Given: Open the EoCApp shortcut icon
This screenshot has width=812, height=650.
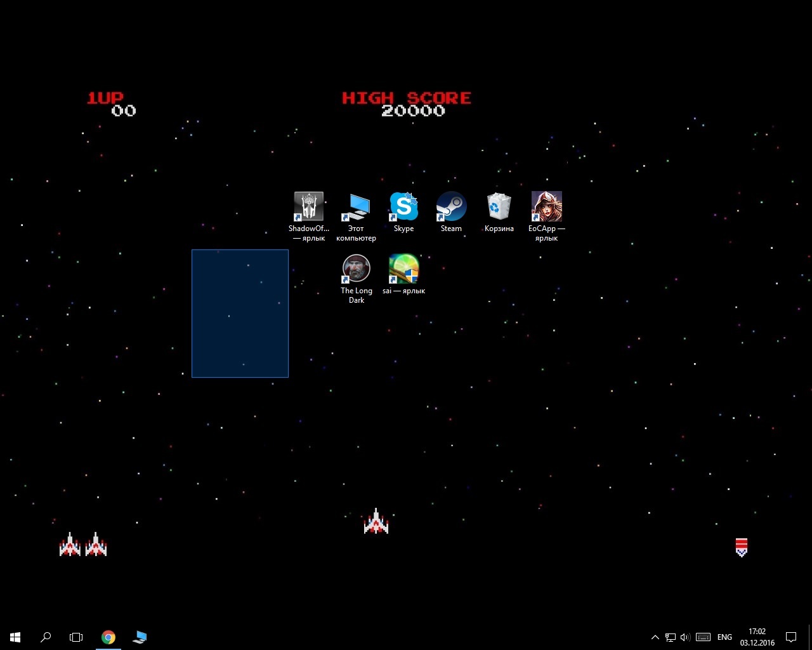Looking at the screenshot, I should point(546,207).
